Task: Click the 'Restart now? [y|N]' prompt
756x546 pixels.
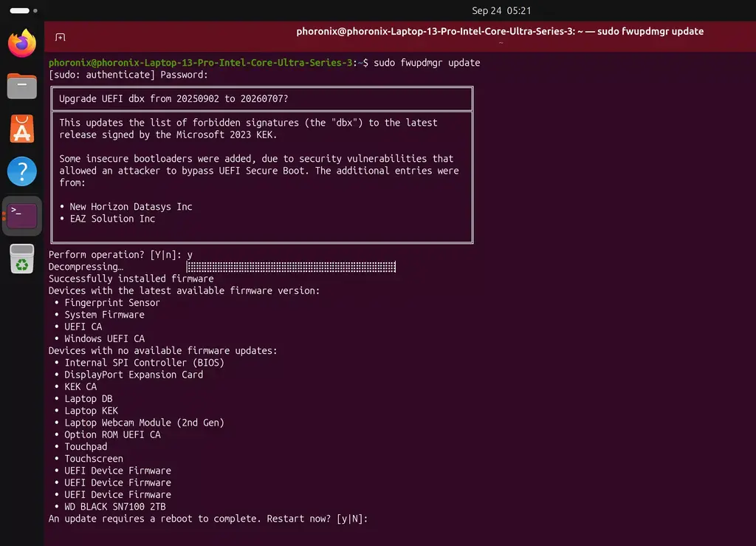Action: coord(317,519)
